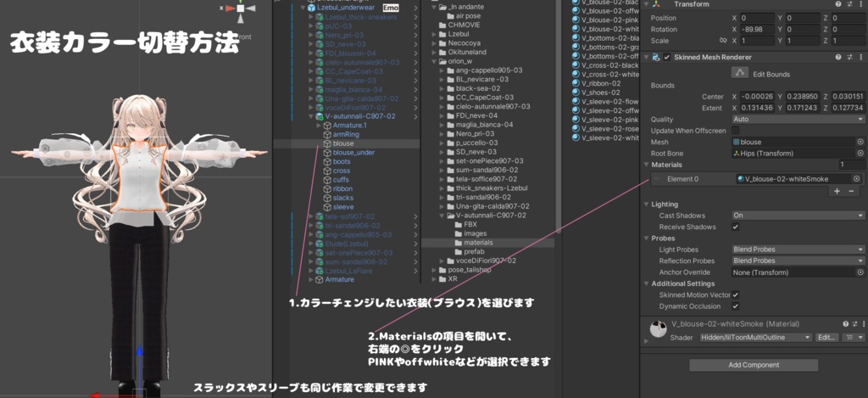Select the V_blouse-02-pink material icon
The width and height of the screenshot is (868, 398).
point(576,20)
